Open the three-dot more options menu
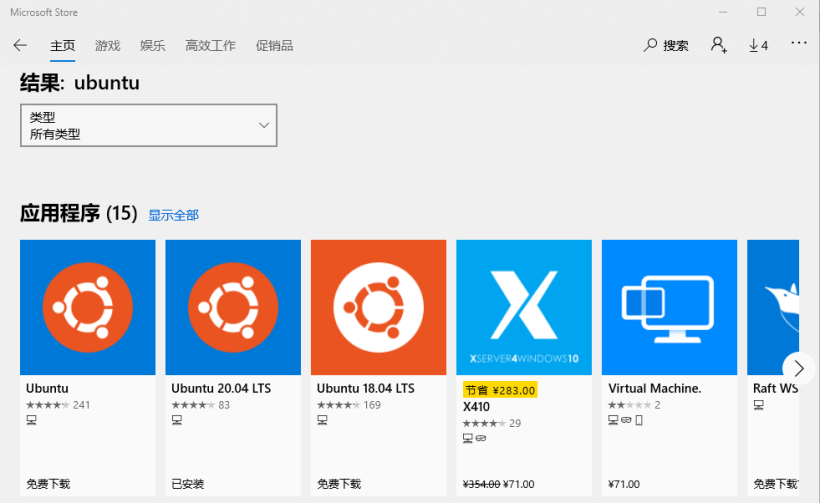 click(x=798, y=44)
